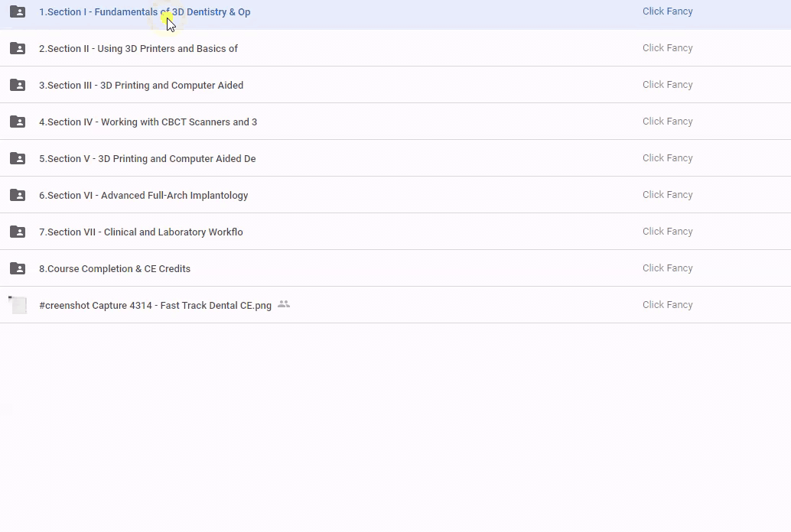
Task: Click shared folder icon for Section IV
Action: point(18,122)
